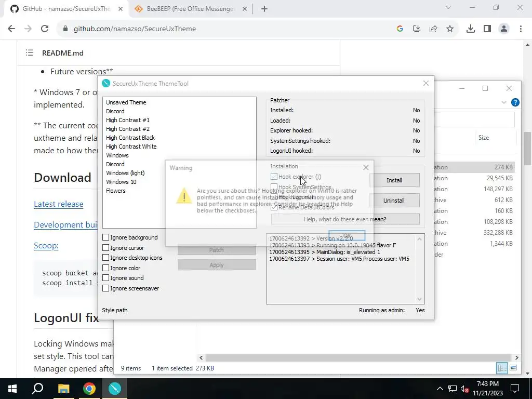Enable Ignore desktop icons checkbox
532x399 pixels.
(105, 258)
